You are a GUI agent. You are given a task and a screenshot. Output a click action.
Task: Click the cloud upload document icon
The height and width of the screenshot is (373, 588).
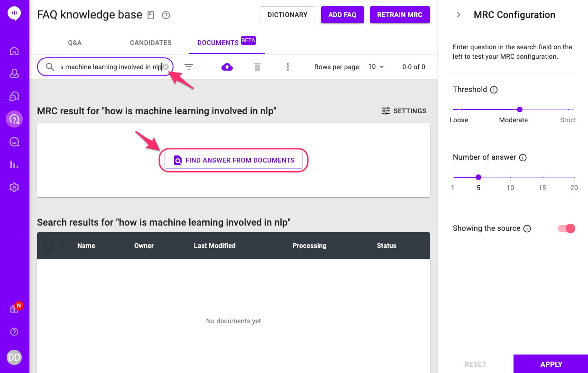click(x=227, y=67)
